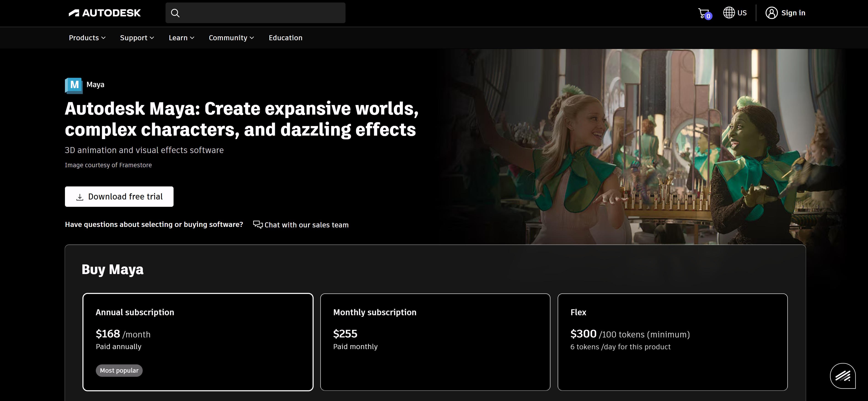This screenshot has height=401, width=868.
Task: Click the Sign in link
Action: pos(793,13)
